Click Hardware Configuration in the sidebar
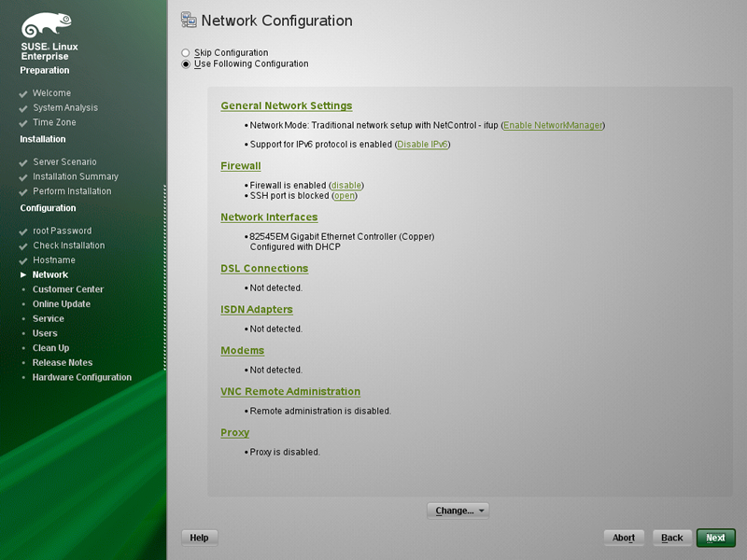 point(82,378)
